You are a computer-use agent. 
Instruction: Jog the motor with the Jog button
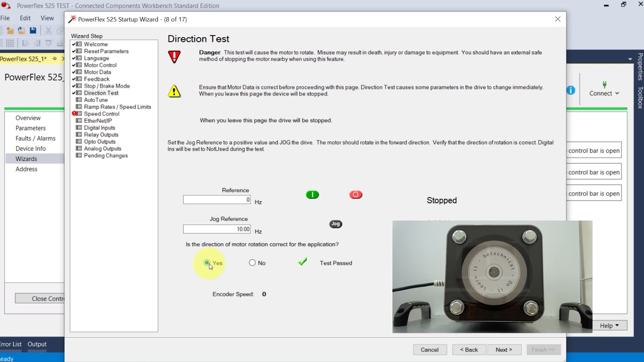tap(336, 224)
